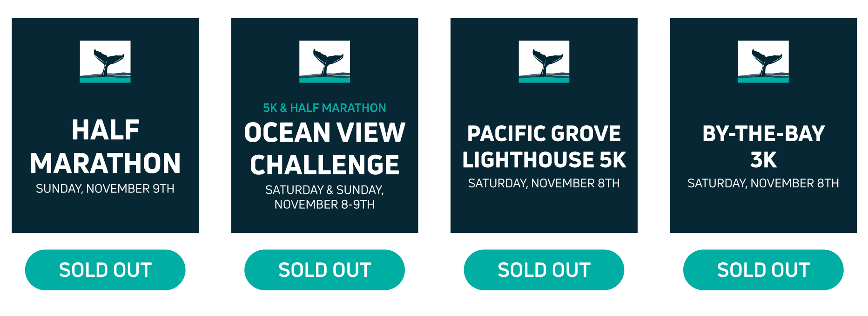Viewport: 868px width, 316px height.
Task: Click the whale tail logo above Half Marathon
Action: (x=105, y=62)
